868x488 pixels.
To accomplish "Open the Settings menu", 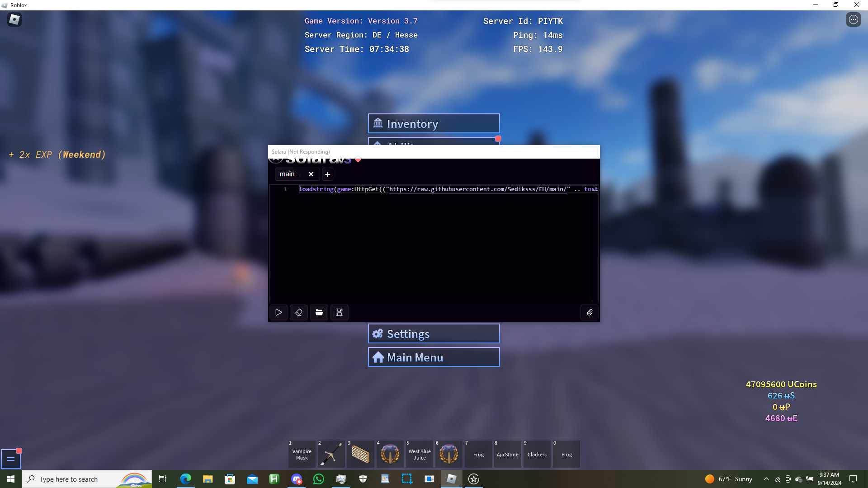I will (434, 334).
